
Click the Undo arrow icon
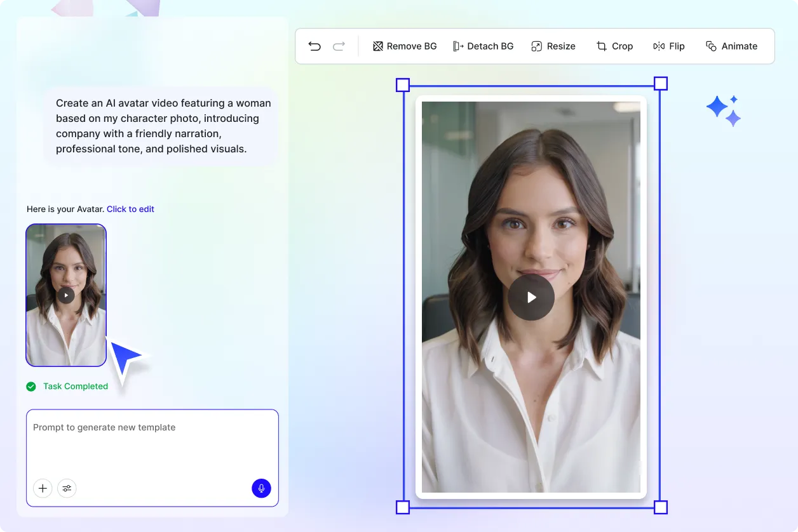(x=314, y=46)
